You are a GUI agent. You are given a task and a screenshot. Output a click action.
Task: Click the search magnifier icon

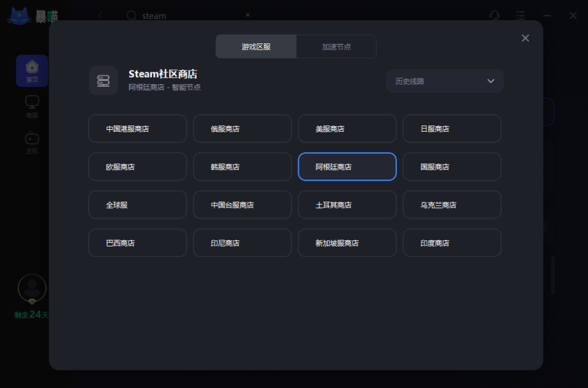coord(131,15)
